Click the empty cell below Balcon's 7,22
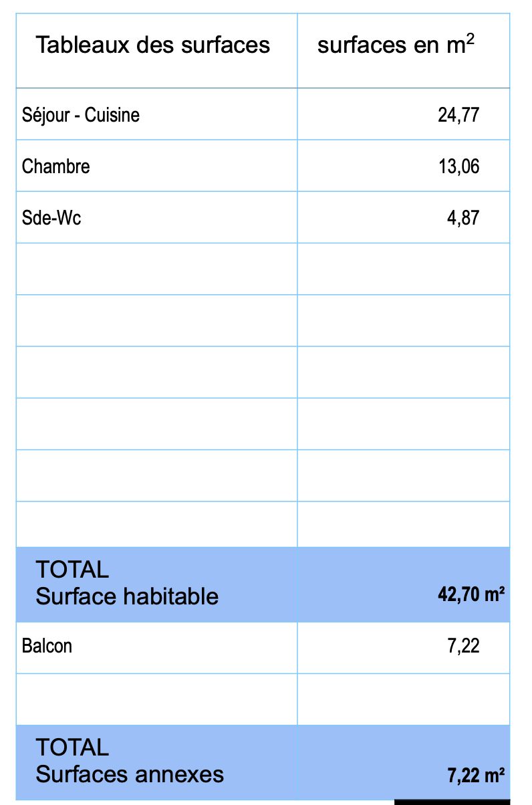Viewport: 532px width, 805px height. tap(403, 699)
